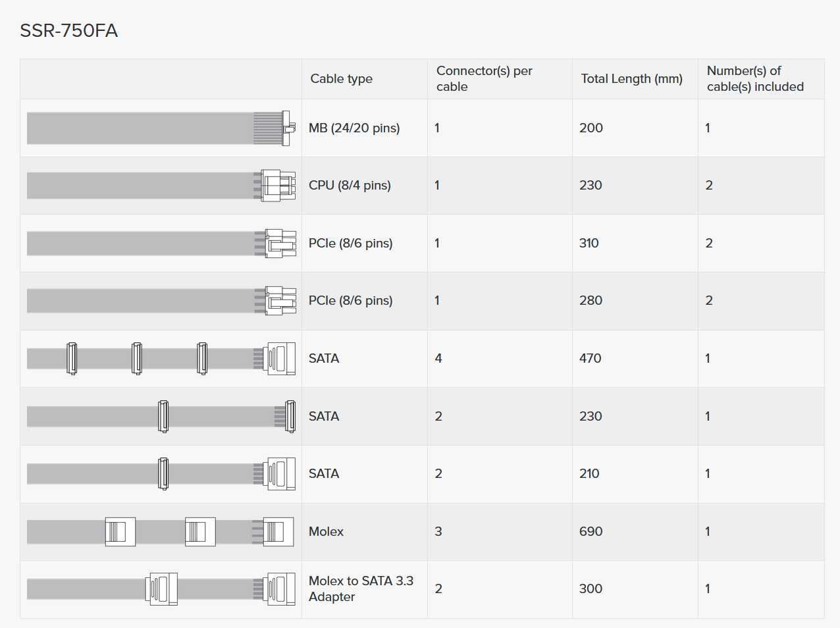The width and height of the screenshot is (840, 628).
Task: Click the Molex cable type label
Action: click(326, 531)
